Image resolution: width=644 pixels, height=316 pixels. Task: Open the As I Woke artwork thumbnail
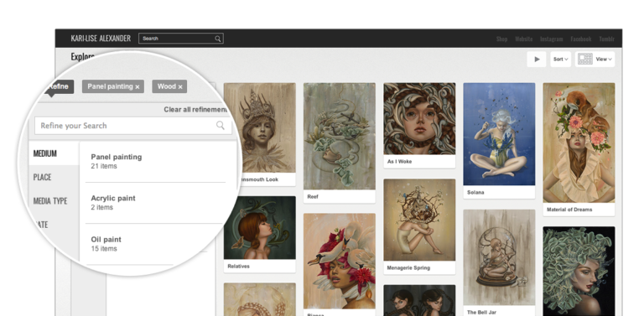pyautogui.click(x=419, y=118)
